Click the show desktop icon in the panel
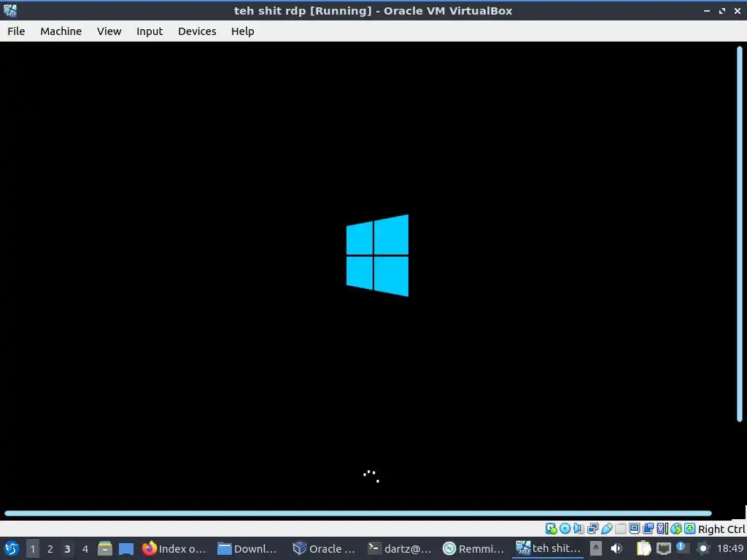The width and height of the screenshot is (747, 560). coord(126,548)
